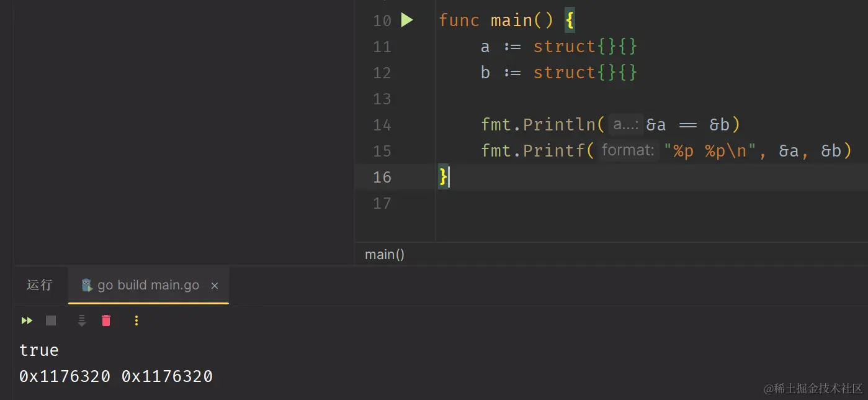868x400 pixels.
Task: Select the true output line in console
Action: [38, 350]
